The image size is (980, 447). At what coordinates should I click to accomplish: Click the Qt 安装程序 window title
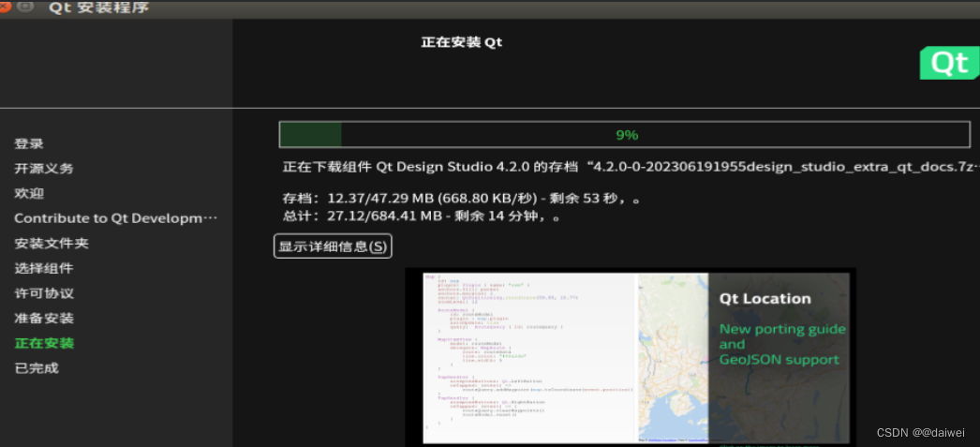click(98, 7)
